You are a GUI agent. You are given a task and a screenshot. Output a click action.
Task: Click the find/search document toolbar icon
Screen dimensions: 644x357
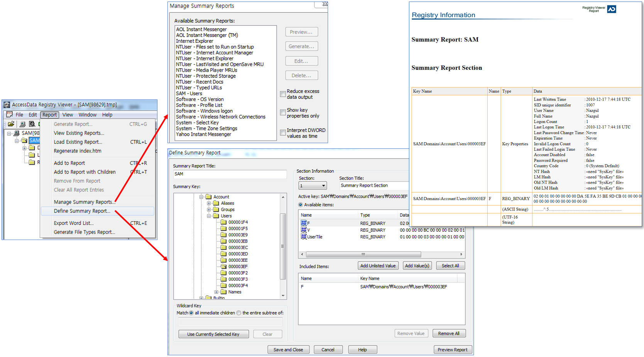click(32, 124)
